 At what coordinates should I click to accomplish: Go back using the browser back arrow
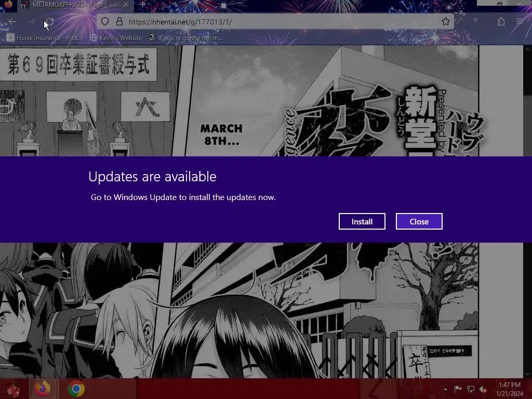pos(12,22)
